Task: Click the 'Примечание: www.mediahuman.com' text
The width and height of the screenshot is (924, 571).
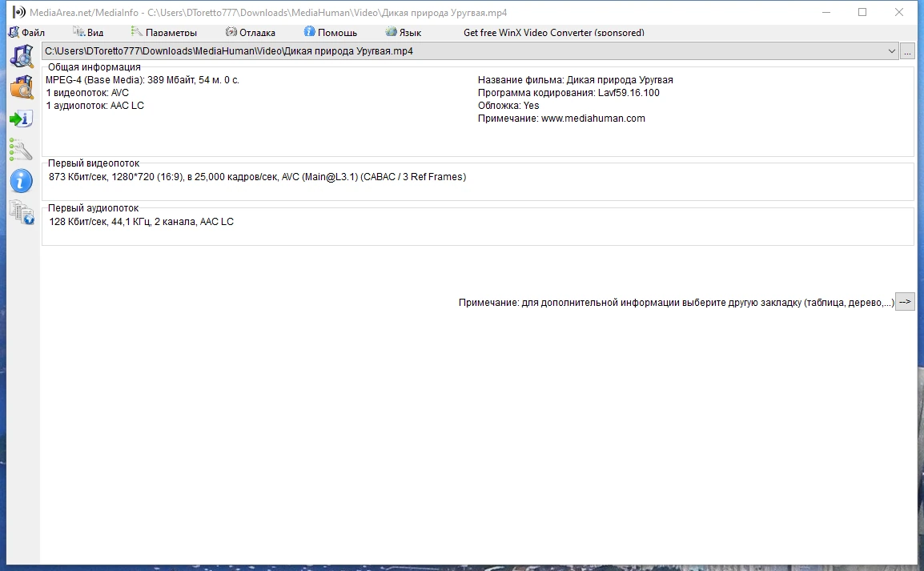Action: 561,119
